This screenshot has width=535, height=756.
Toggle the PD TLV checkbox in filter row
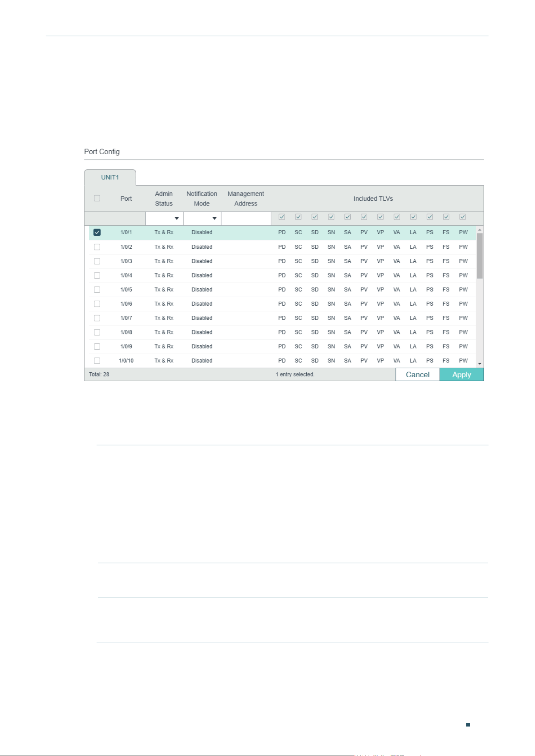(282, 217)
